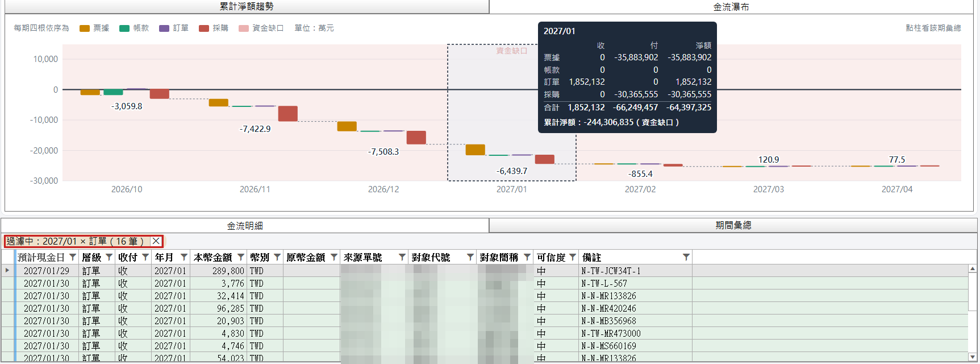Open filter for 預計現金日 column
This screenshot has width=980, height=364.
point(73,258)
